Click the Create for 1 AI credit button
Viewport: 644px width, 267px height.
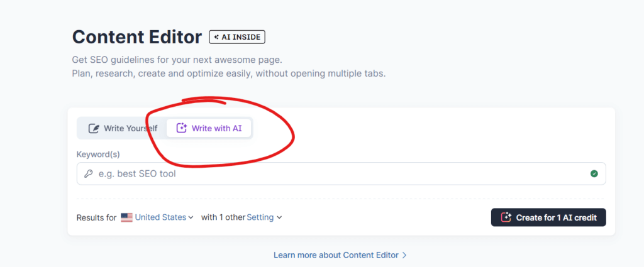[x=548, y=217]
